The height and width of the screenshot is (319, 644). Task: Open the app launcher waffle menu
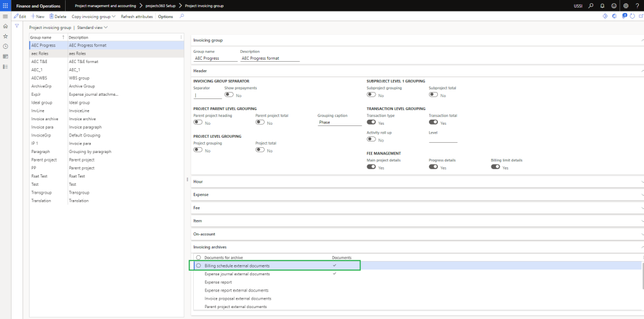[x=6, y=6]
